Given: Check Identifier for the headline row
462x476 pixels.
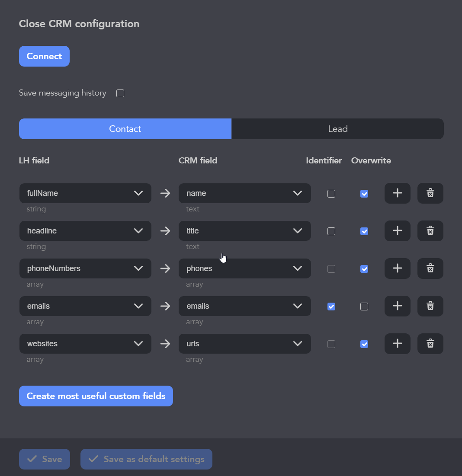Looking at the screenshot, I should tap(331, 231).
